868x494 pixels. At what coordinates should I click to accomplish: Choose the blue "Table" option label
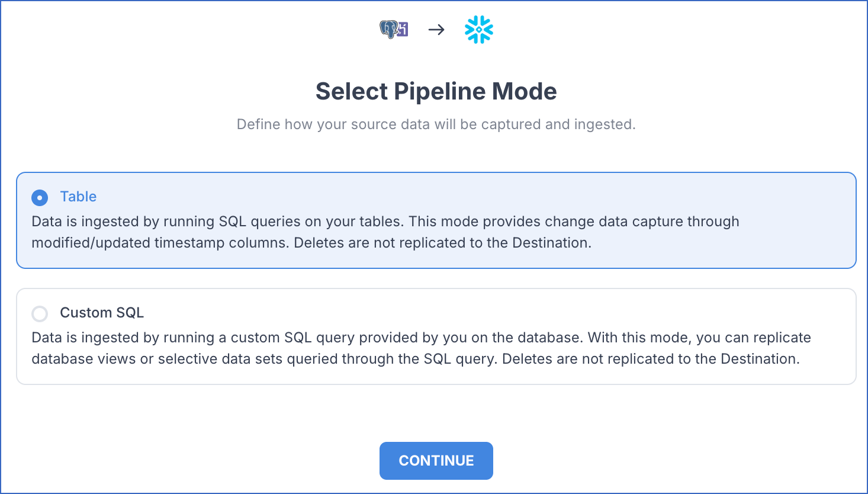pyautogui.click(x=78, y=197)
